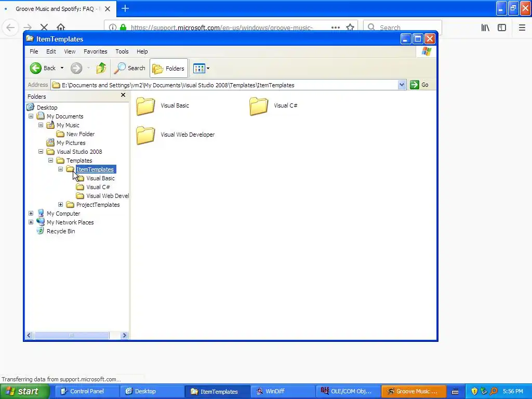
Task: Open the View menu
Action: coord(70,51)
